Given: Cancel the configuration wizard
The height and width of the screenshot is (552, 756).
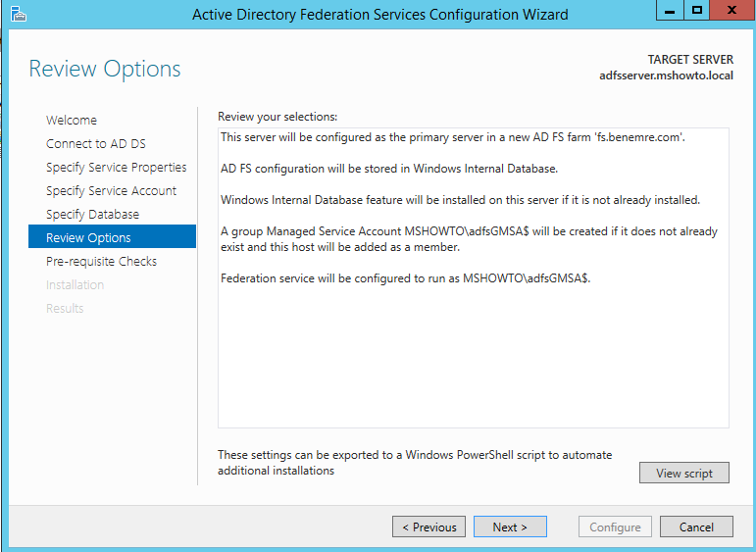Looking at the screenshot, I should pyautogui.click(x=696, y=527).
